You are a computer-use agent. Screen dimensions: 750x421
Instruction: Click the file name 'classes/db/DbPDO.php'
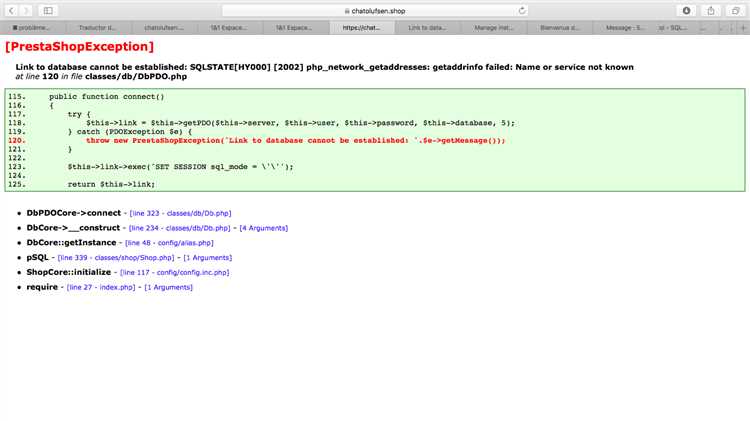(x=136, y=77)
